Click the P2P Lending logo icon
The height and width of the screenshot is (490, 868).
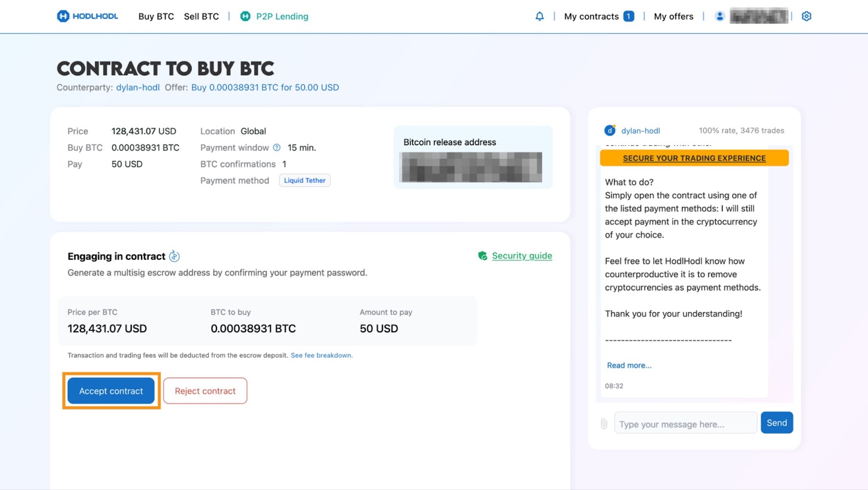245,16
